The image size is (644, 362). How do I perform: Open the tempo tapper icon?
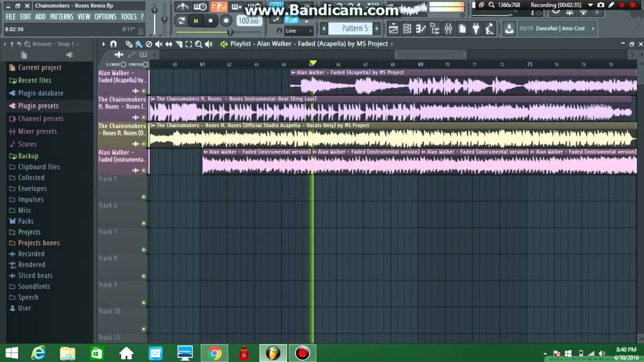(x=489, y=29)
